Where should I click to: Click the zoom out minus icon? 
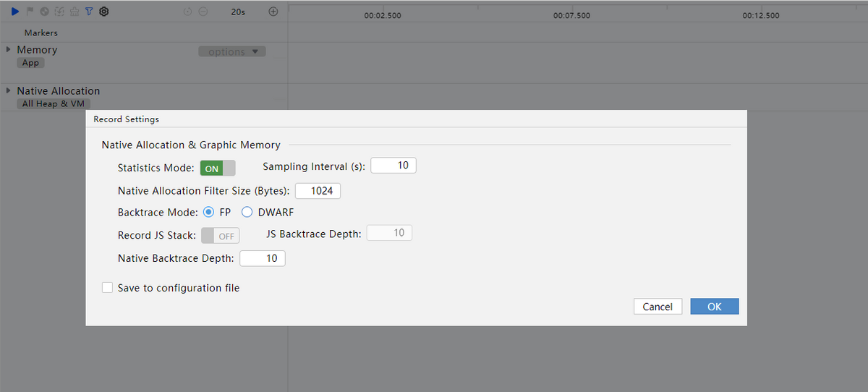click(203, 12)
